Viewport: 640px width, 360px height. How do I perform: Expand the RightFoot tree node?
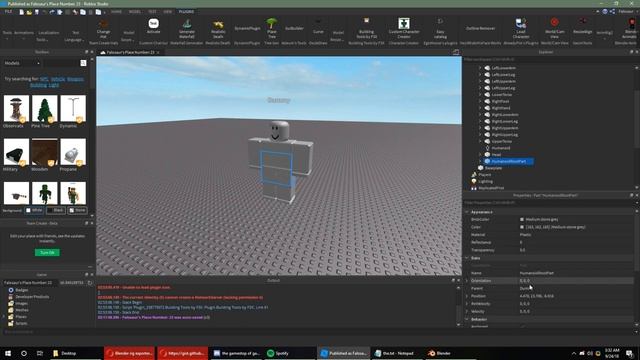[x=480, y=101]
